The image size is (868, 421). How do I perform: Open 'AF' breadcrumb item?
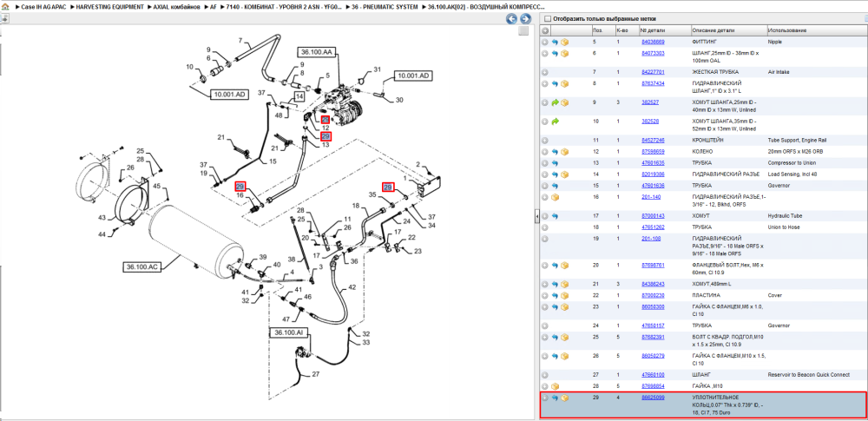click(x=214, y=7)
